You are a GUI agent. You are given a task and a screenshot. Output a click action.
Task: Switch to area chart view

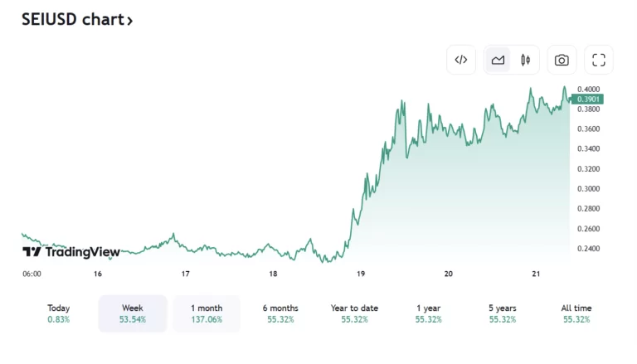(498, 60)
